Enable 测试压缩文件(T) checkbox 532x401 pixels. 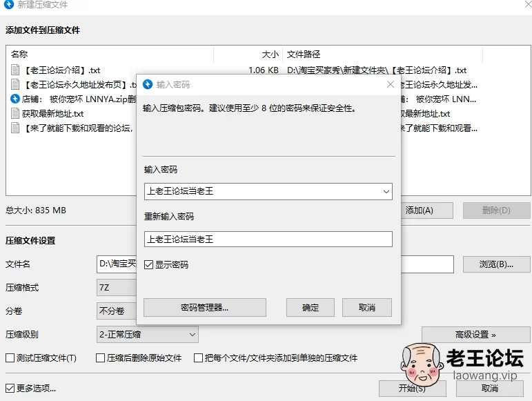(10, 358)
